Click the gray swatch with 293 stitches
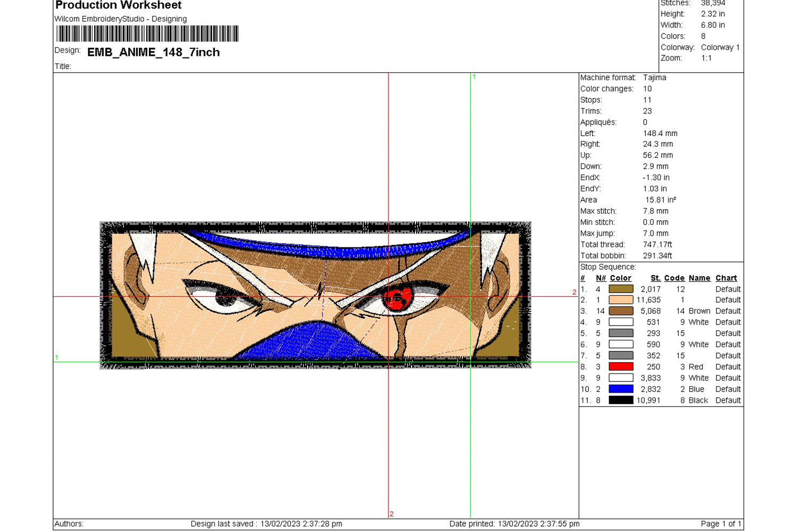 tap(621, 334)
